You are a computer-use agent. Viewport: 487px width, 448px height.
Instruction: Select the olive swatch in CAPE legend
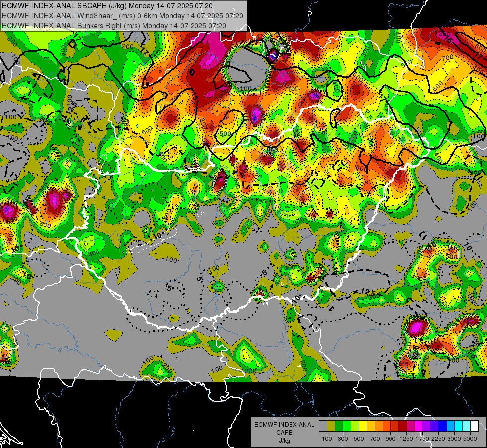point(331,426)
